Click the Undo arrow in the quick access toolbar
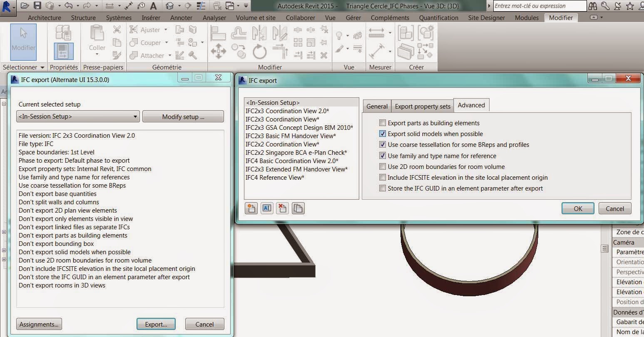644x337 pixels. tap(68, 6)
